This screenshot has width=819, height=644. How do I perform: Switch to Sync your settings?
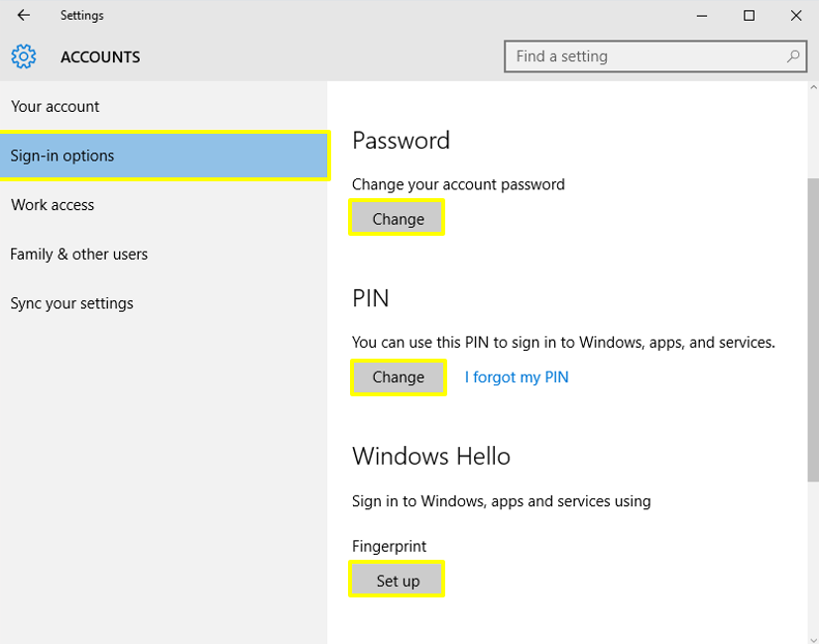pyautogui.click(x=71, y=304)
